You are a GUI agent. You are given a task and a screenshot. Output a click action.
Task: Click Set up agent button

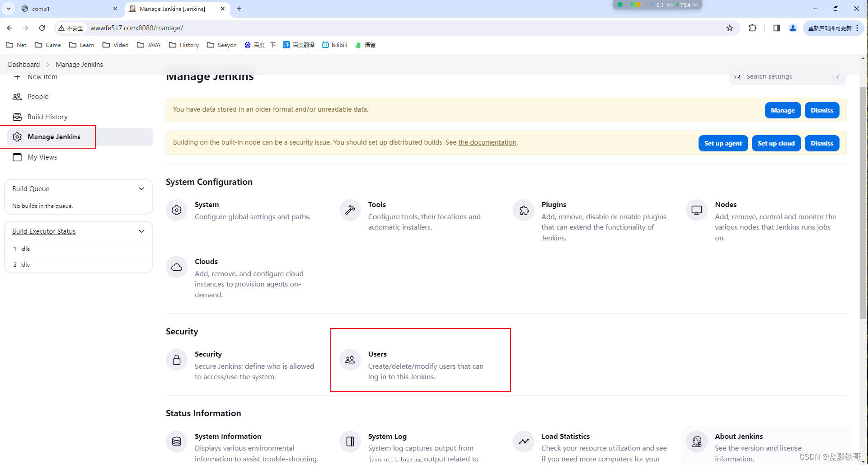[723, 143]
